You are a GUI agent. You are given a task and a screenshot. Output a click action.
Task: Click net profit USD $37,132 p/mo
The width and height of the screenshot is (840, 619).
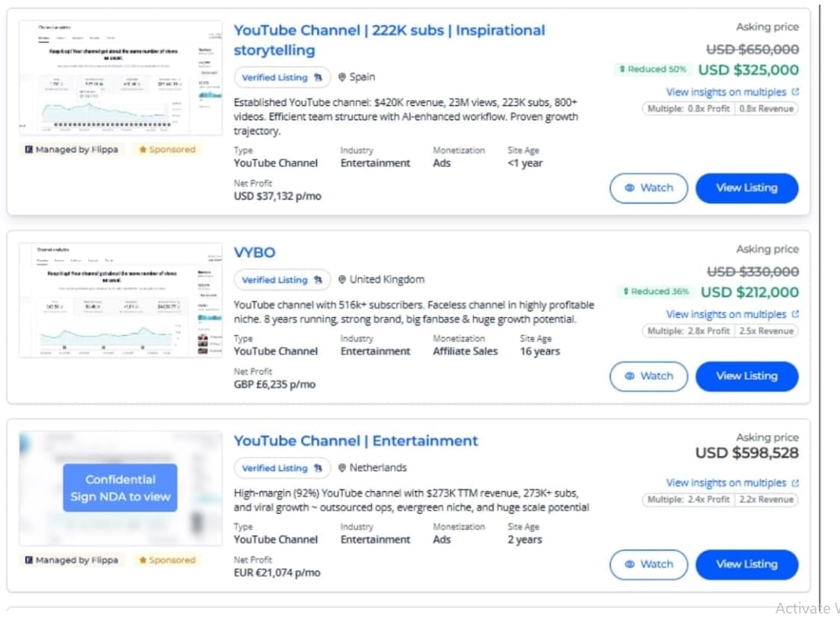pos(277,196)
